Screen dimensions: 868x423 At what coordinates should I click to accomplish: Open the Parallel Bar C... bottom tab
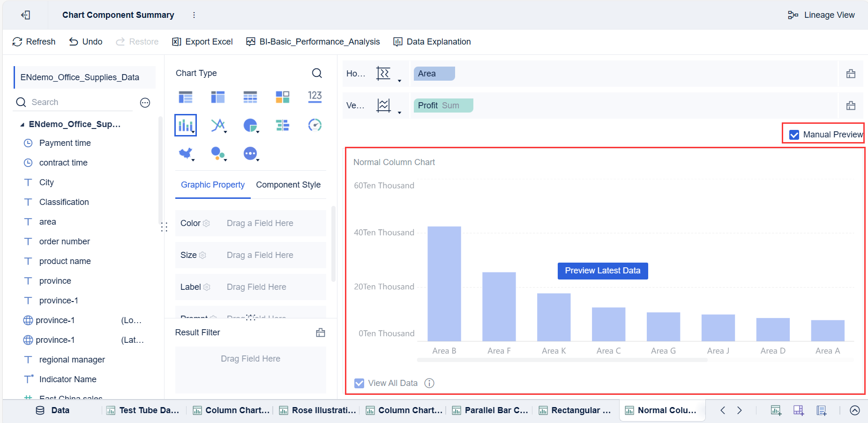point(490,410)
